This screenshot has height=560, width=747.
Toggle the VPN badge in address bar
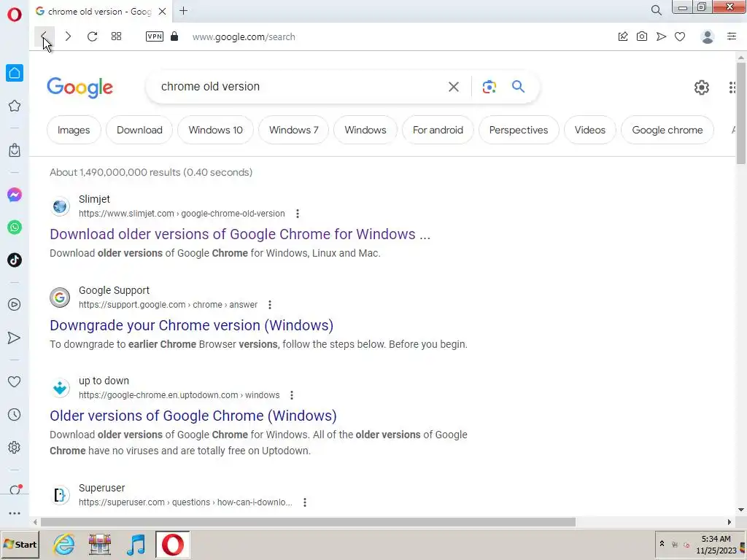[155, 36]
